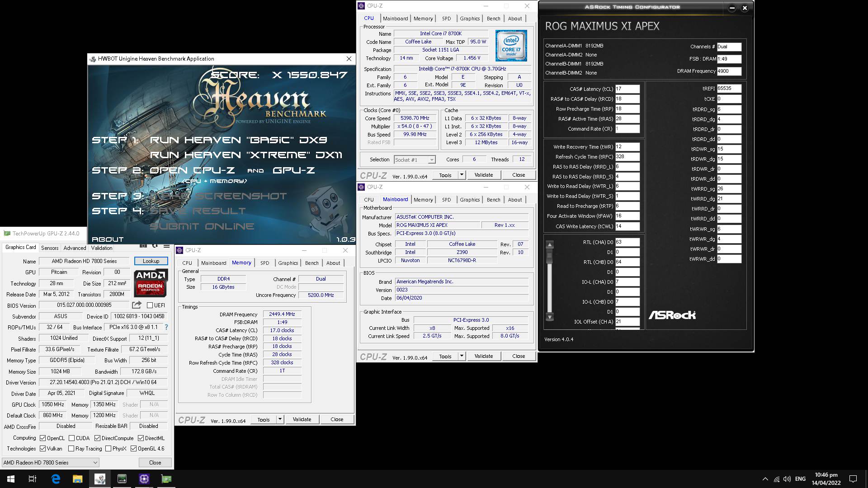Open the Windows Start menu
The width and height of the screenshot is (868, 488).
click(x=11, y=479)
